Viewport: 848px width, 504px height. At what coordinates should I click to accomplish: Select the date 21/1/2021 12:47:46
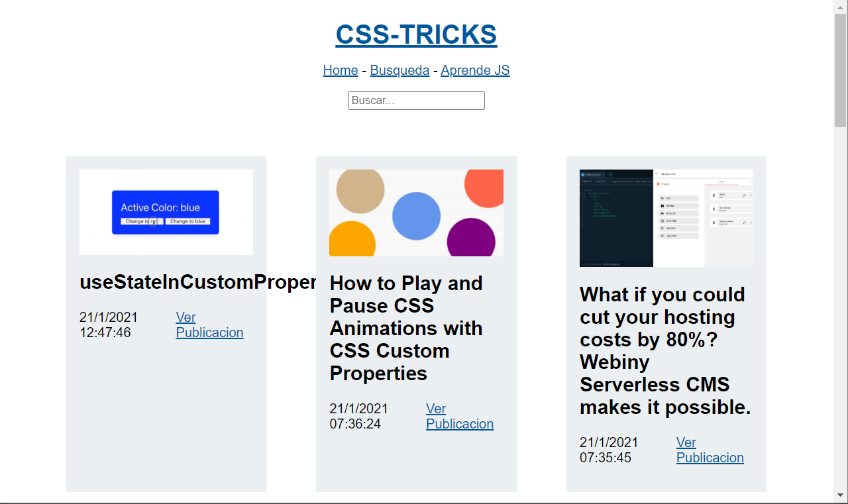pos(109,325)
